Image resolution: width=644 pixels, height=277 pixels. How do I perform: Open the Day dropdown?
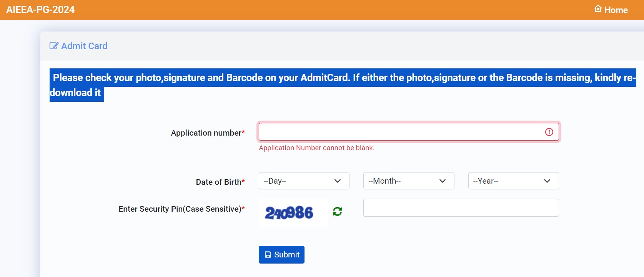(x=304, y=181)
